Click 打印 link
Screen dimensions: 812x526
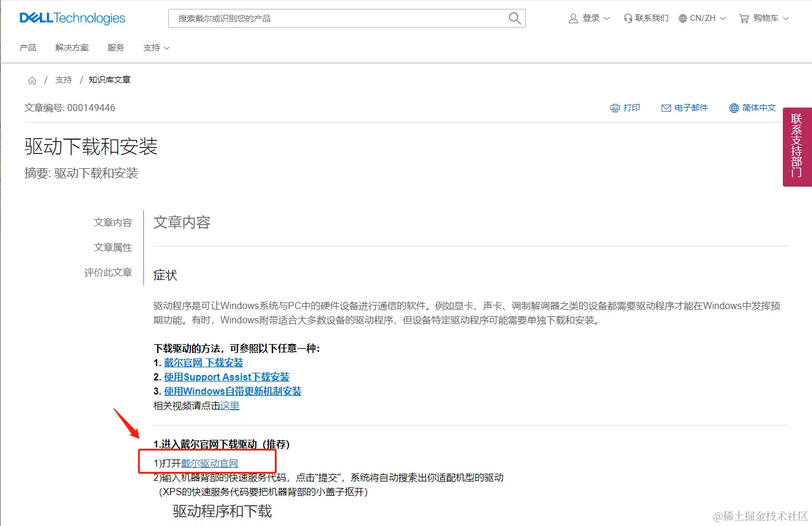(632, 108)
